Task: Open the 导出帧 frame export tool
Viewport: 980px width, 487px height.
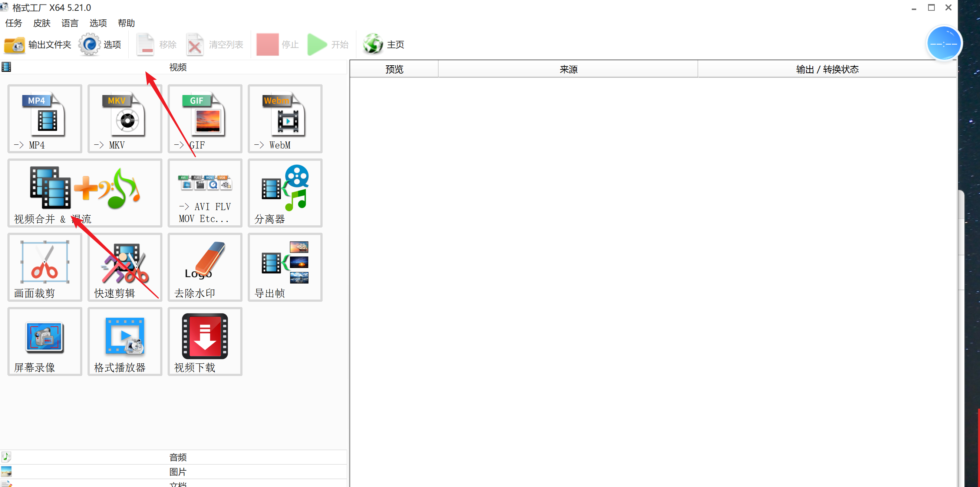Action: click(285, 267)
